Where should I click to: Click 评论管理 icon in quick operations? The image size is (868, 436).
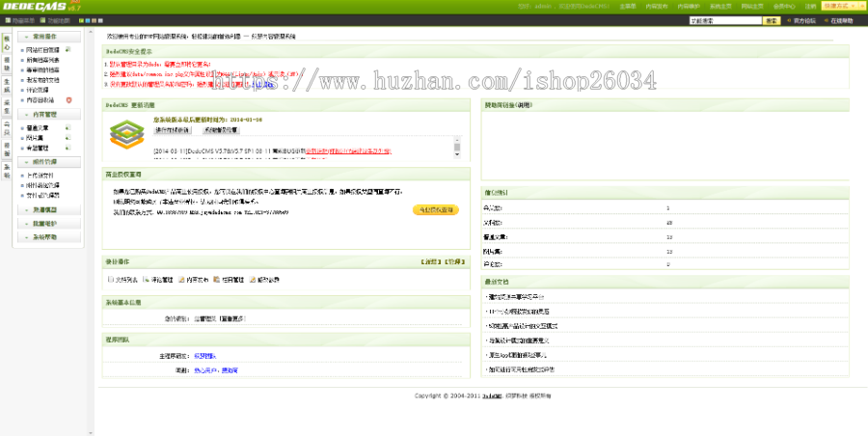(147, 280)
